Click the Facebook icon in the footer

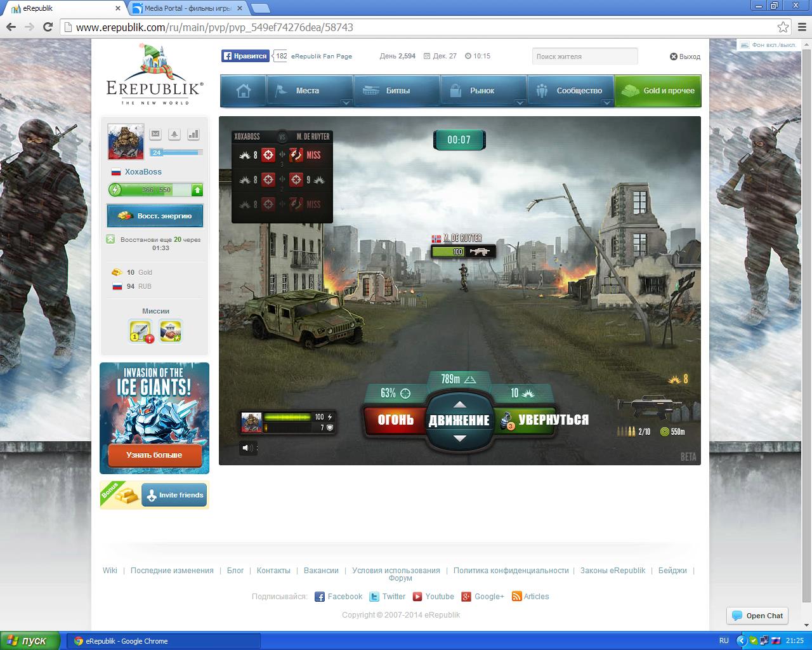tap(320, 597)
